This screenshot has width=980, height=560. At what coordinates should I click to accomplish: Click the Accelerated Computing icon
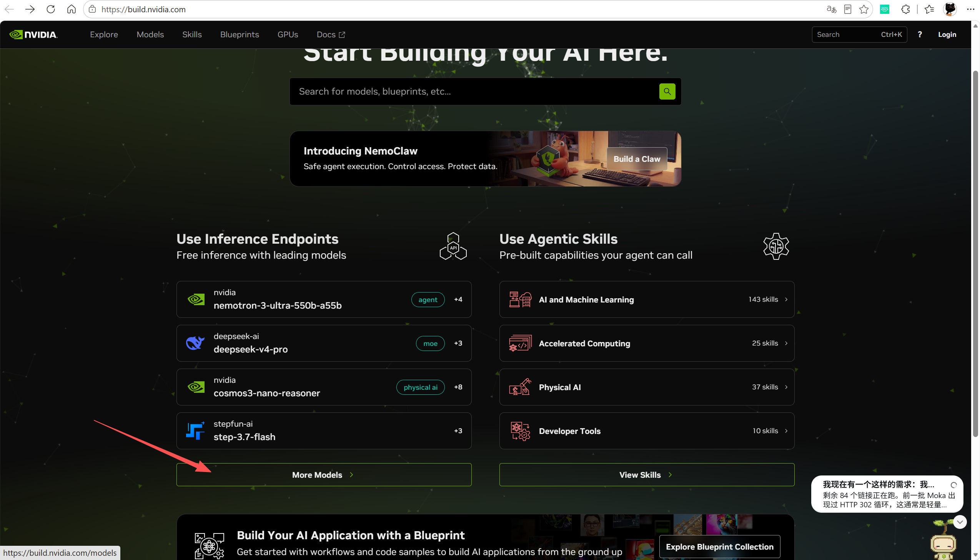521,343
